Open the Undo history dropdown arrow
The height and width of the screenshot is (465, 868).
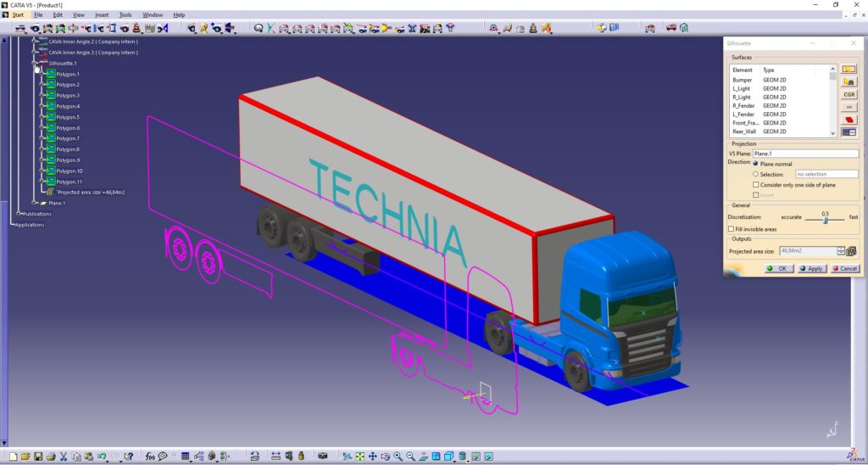pyautogui.click(x=108, y=460)
